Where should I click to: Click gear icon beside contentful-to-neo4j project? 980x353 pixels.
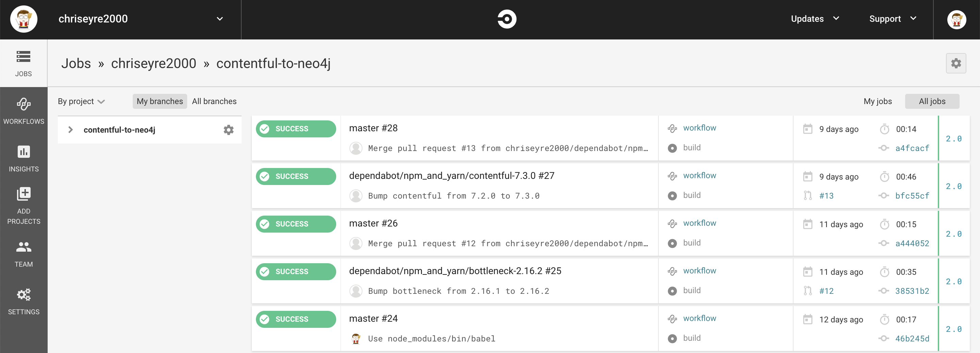pos(228,130)
